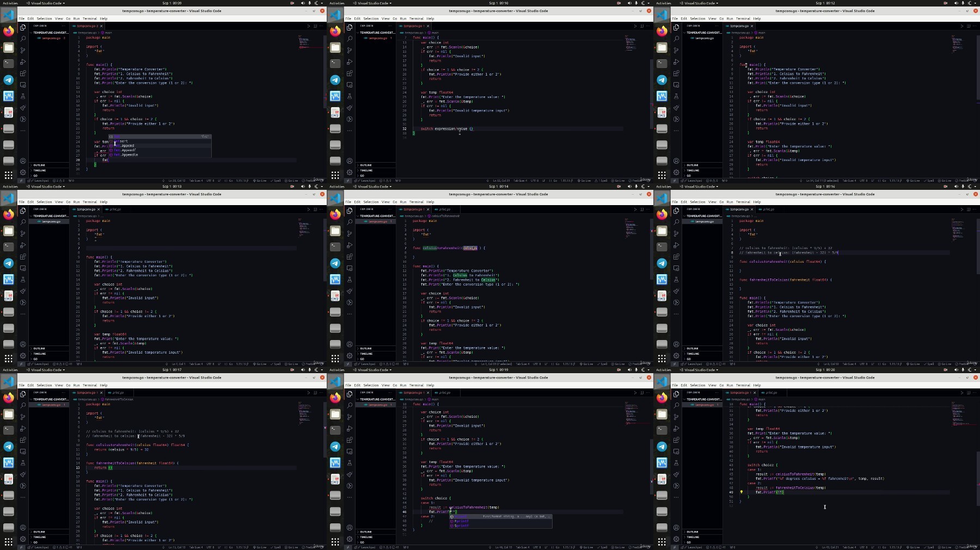Select tempconv.go in 09:09 Explorer tree
The width and height of the screenshot is (980, 550).
51,38
